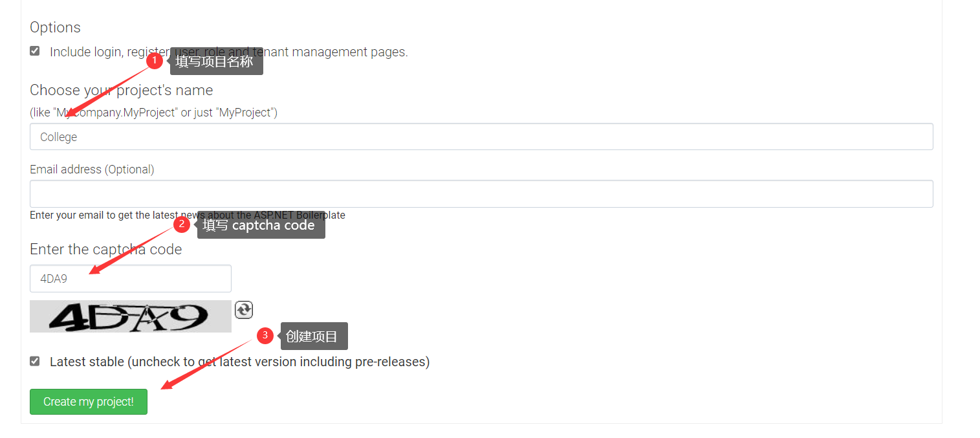Viewport: 980px width, 438px height.
Task: Click the captcha code input with 4DA9
Action: [130, 279]
